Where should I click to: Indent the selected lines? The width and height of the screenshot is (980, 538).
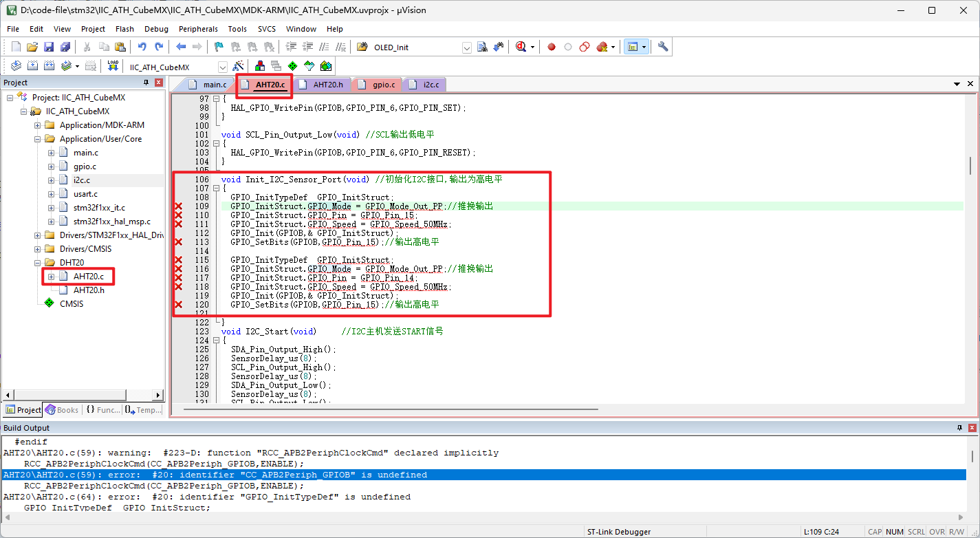[x=290, y=47]
